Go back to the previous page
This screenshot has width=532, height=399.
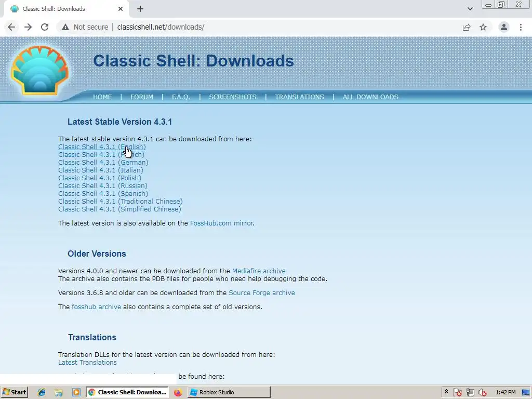[x=11, y=27]
